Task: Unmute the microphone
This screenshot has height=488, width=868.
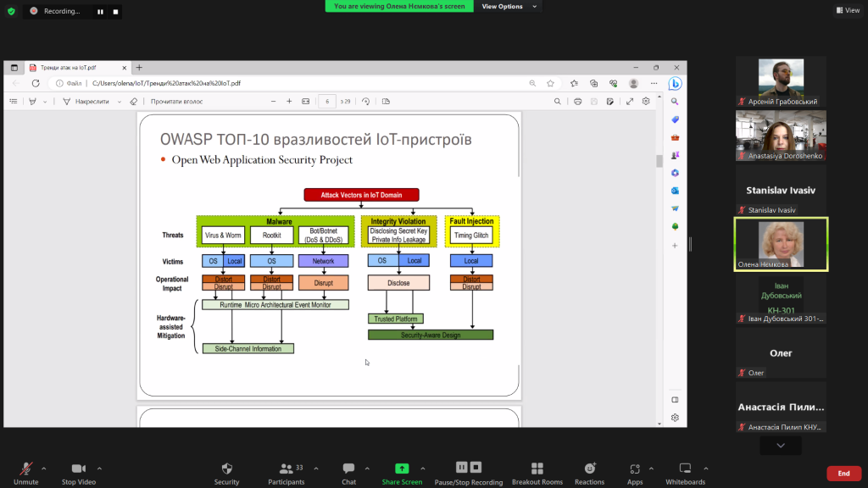Action: (x=26, y=474)
